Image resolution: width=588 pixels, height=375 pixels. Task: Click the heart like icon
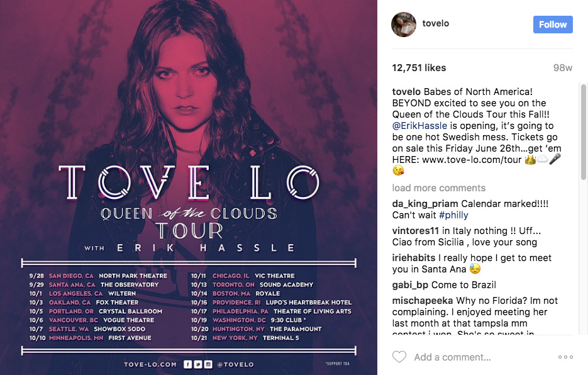[x=399, y=357]
